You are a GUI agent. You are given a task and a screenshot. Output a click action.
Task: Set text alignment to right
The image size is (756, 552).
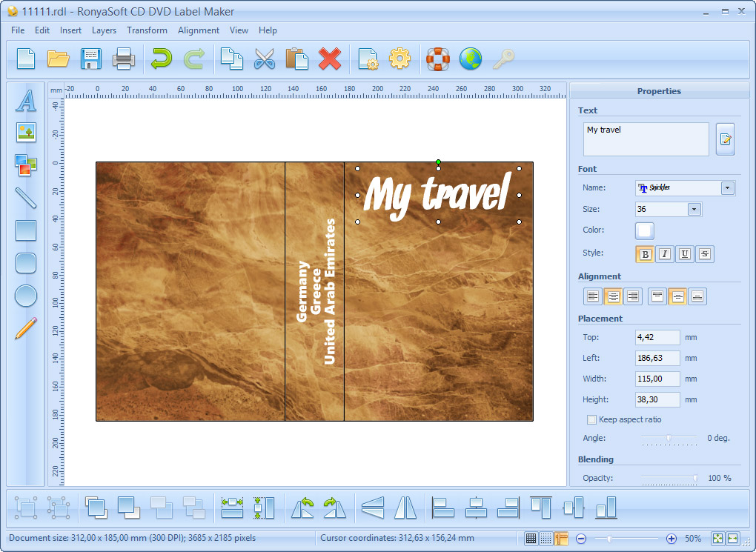pyautogui.click(x=632, y=296)
